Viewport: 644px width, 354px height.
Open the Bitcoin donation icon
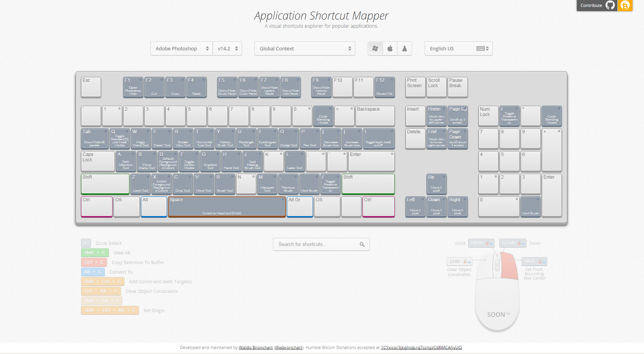625,5
